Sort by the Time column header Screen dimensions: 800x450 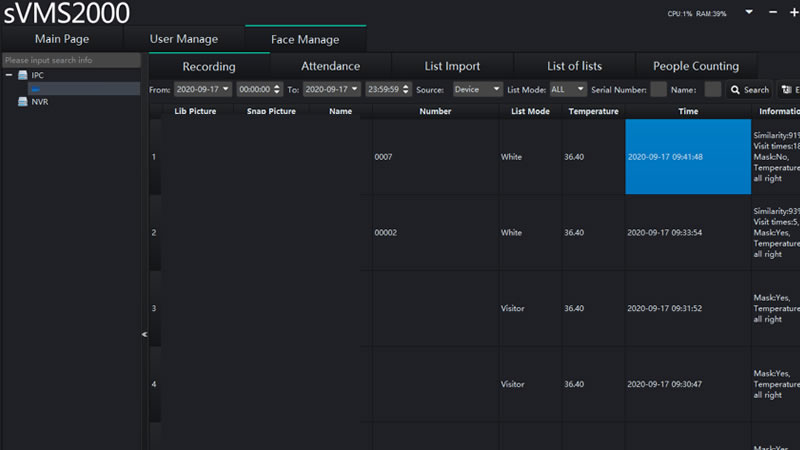[x=688, y=111]
